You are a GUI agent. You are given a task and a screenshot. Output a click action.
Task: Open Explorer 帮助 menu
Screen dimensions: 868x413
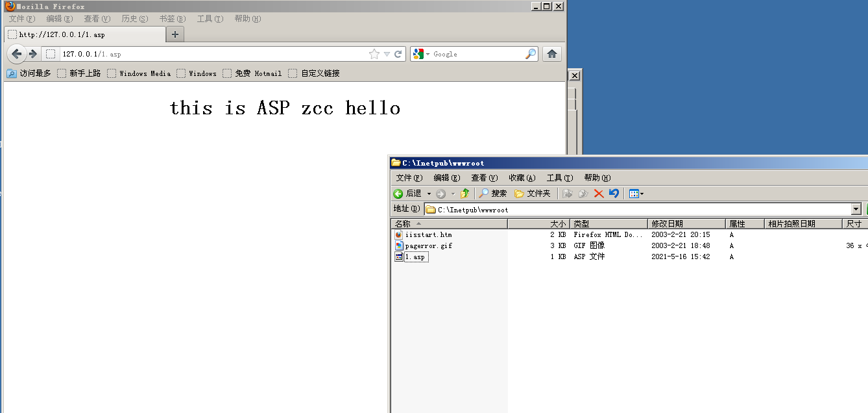pyautogui.click(x=597, y=178)
